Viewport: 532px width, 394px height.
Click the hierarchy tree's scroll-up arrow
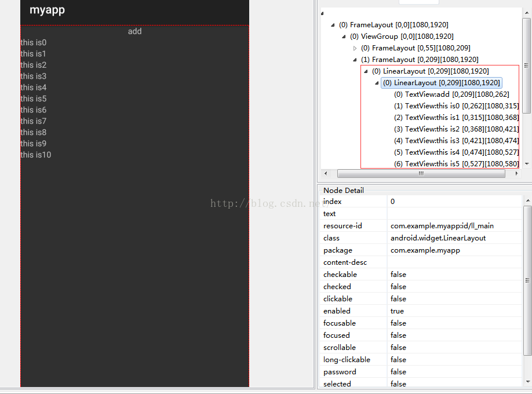(x=526, y=23)
